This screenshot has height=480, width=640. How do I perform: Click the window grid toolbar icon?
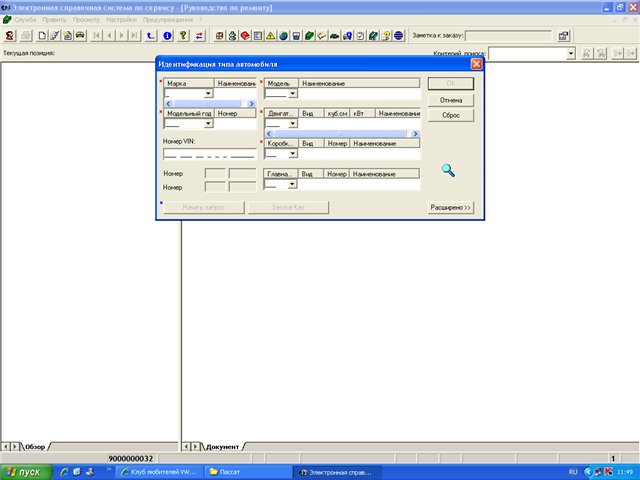click(220, 36)
